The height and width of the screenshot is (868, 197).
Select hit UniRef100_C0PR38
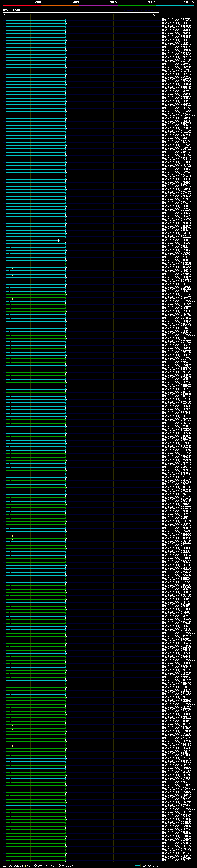tap(177, 33)
